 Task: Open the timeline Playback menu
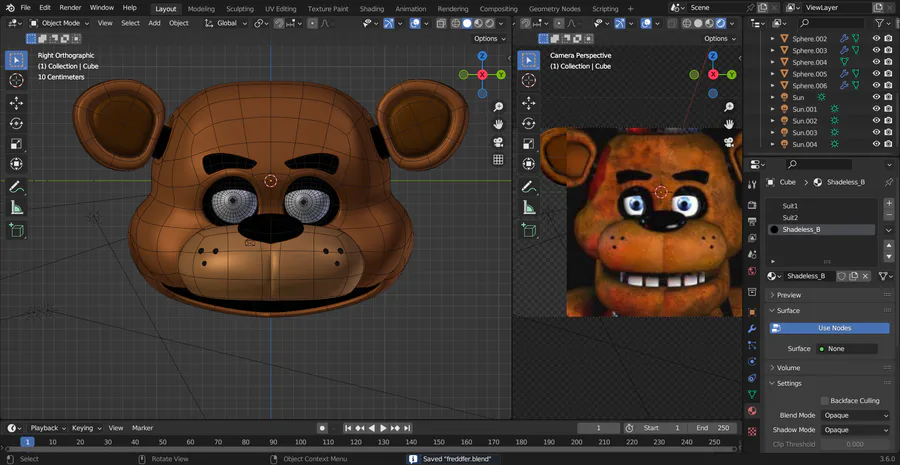pos(46,428)
